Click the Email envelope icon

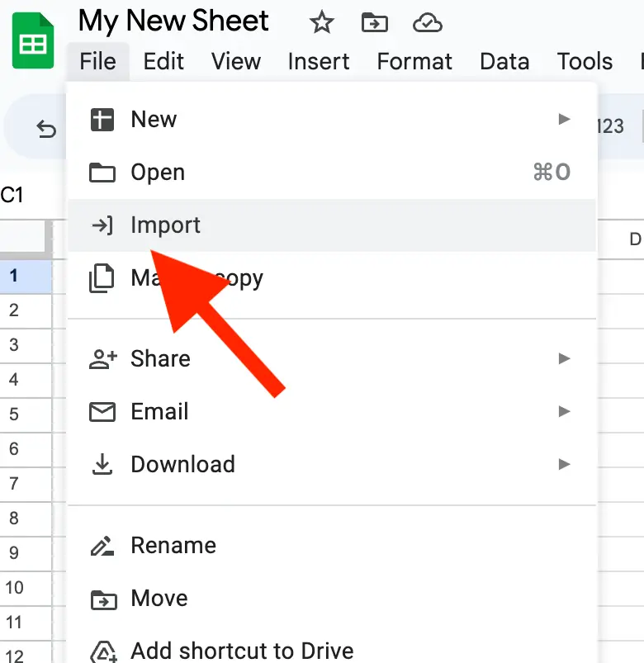tap(103, 411)
